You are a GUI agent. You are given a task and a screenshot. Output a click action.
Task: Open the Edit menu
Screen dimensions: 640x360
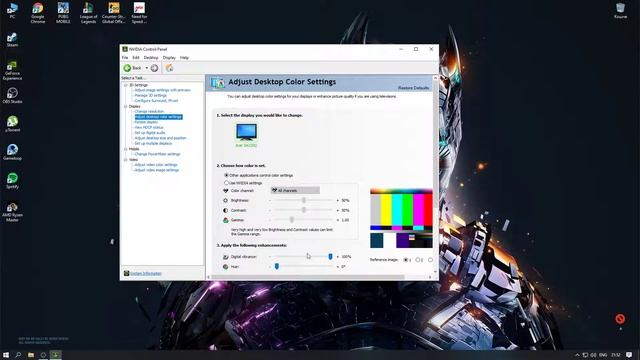136,58
